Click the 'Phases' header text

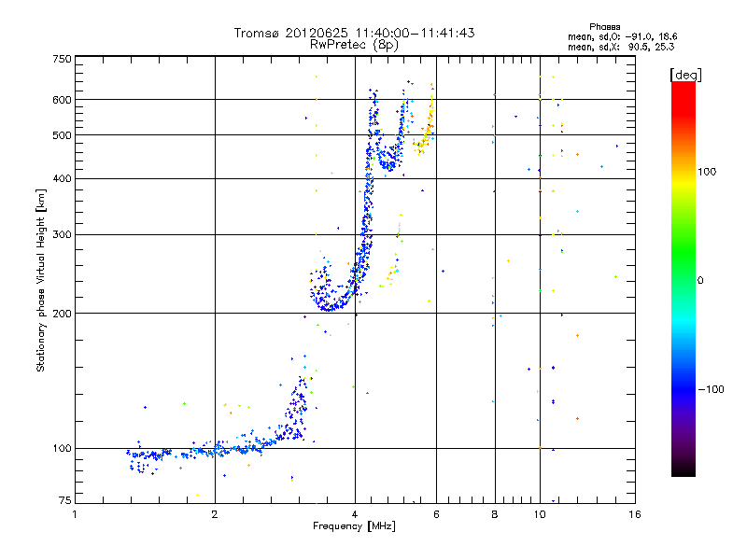[604, 27]
